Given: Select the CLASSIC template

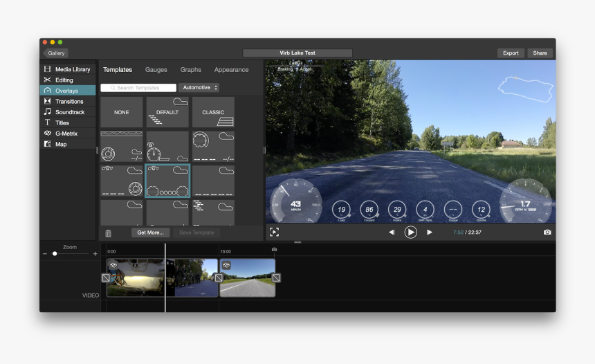Looking at the screenshot, I should [213, 112].
